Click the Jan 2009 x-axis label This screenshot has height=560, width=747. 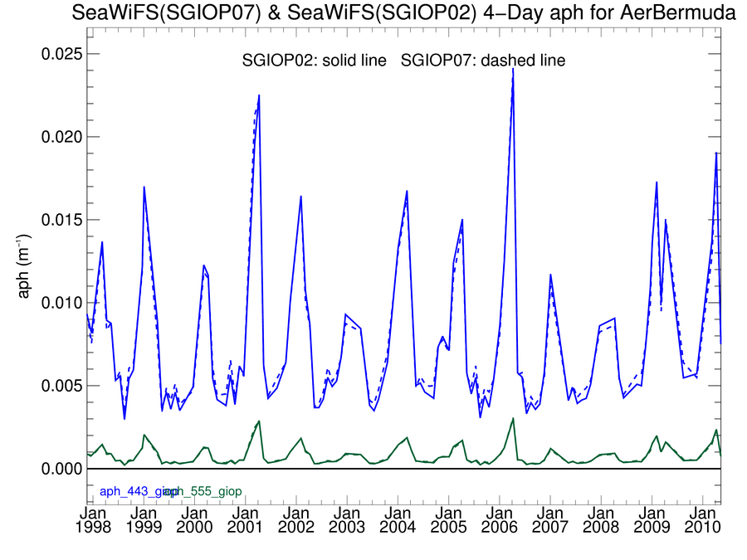point(652,520)
